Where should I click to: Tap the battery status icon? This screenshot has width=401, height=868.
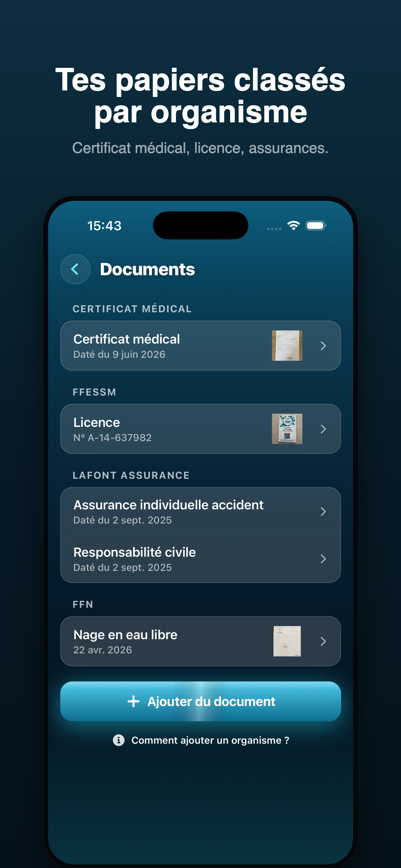click(x=316, y=225)
